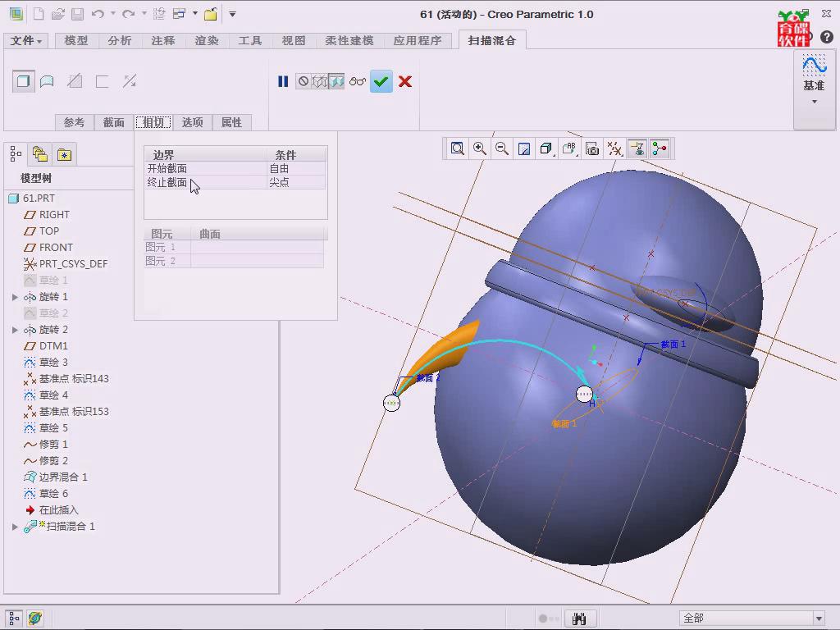Switch to the 渲染 ribbon tab
840x630 pixels.
(x=206, y=41)
